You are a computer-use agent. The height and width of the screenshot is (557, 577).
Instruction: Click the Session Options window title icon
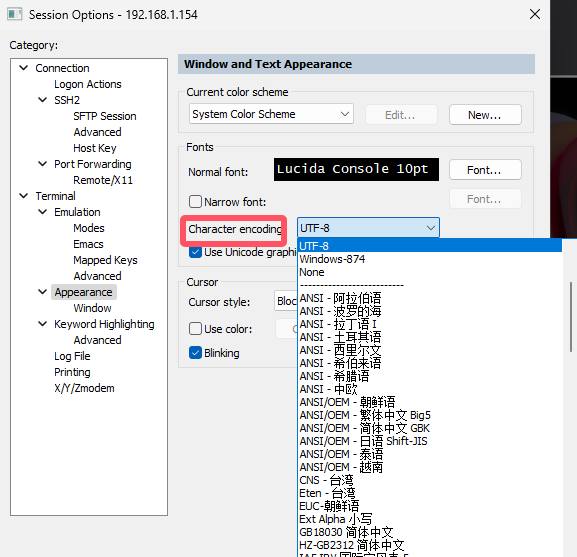click(x=15, y=15)
